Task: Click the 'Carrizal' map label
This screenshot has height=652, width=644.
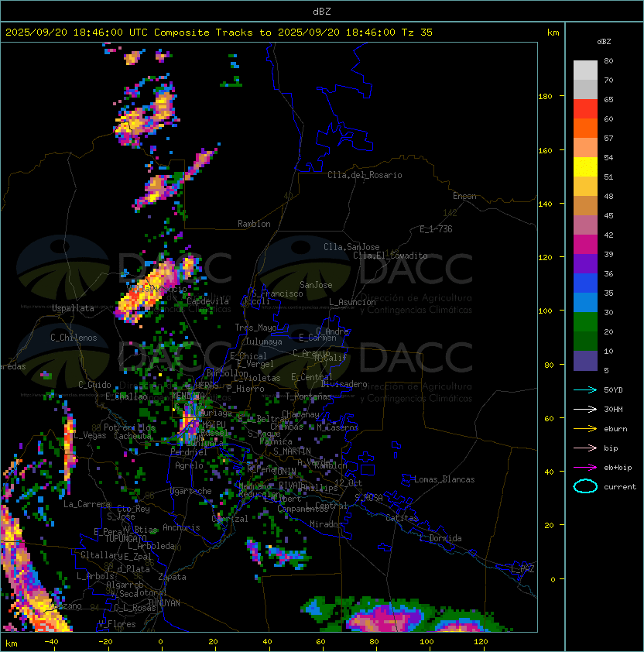Action: [230, 519]
